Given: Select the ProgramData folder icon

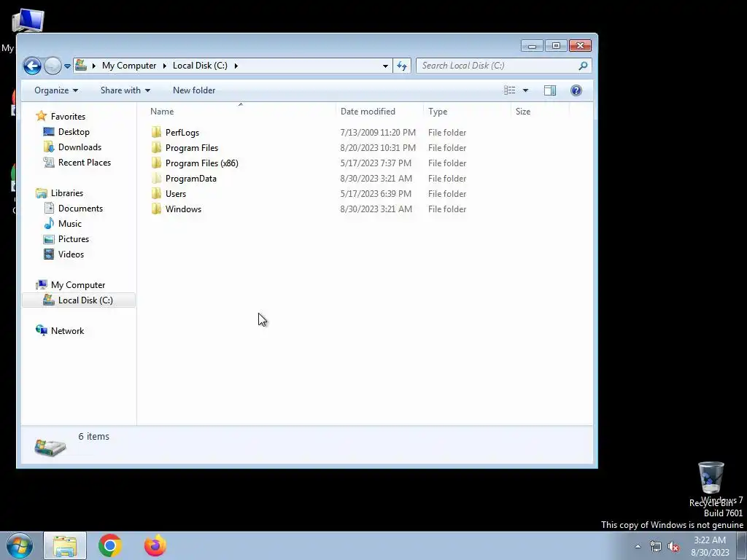Looking at the screenshot, I should 156,178.
